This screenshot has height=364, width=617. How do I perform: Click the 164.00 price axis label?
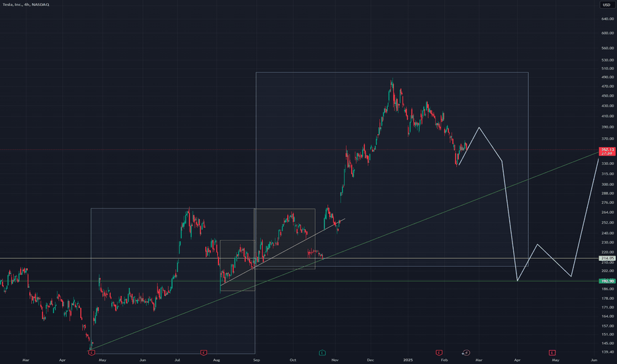608,316
